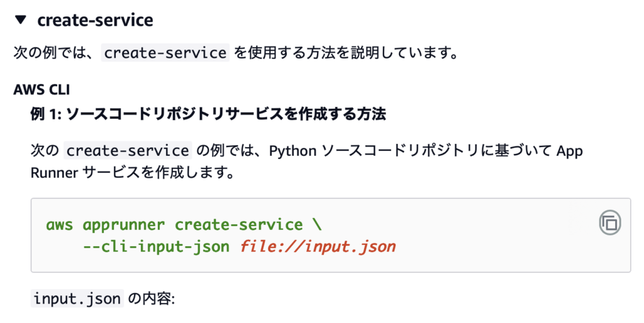The width and height of the screenshot is (644, 323).
Task: Copy the code block to clipboard
Action: point(609,223)
